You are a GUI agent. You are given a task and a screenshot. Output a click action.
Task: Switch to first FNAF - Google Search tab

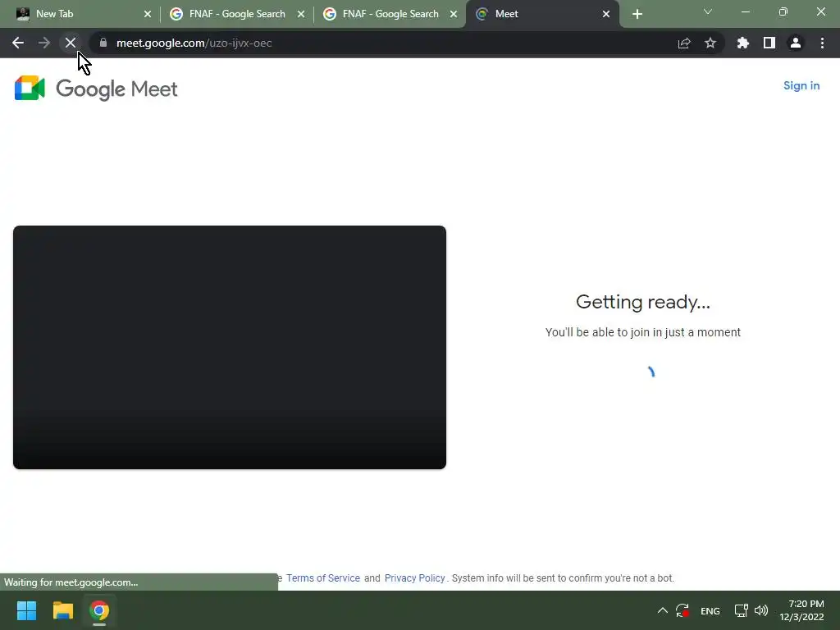tap(237, 14)
